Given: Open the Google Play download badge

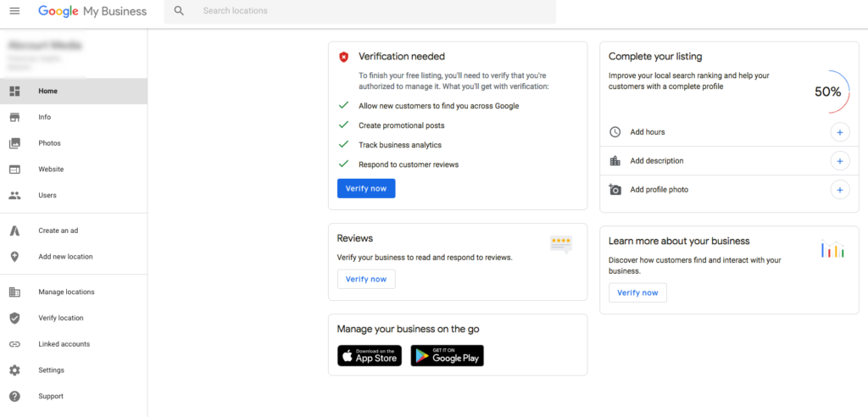Looking at the screenshot, I should 448,355.
